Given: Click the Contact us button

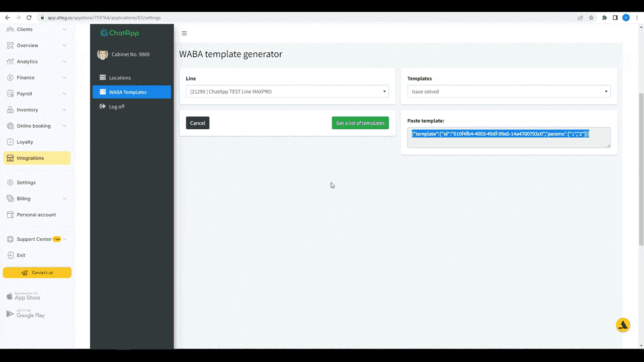Looking at the screenshot, I should click(x=37, y=273).
